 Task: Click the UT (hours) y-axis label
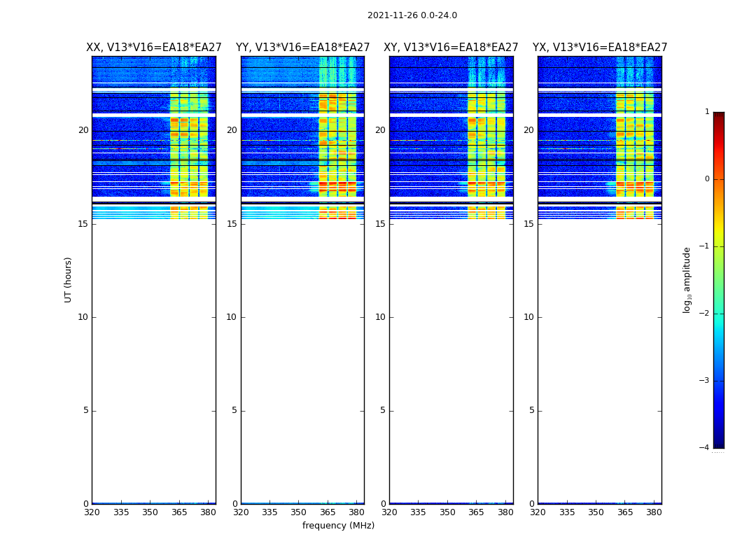68,279
